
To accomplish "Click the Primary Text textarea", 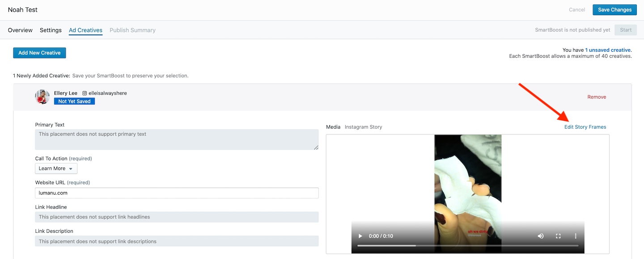I will pyautogui.click(x=177, y=140).
